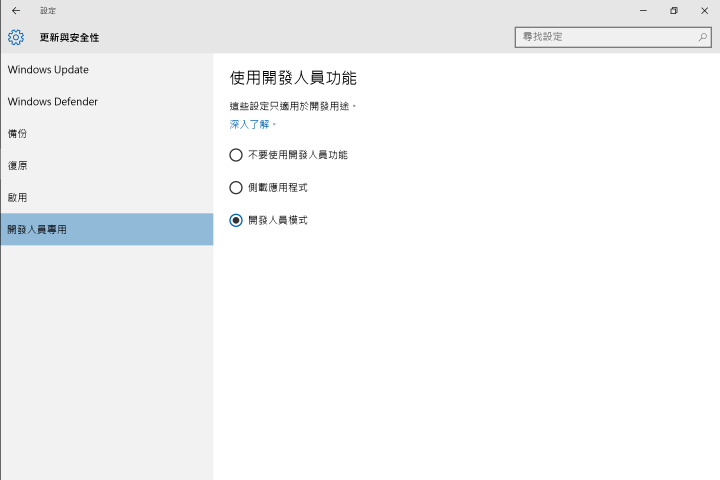Image resolution: width=720 pixels, height=480 pixels.
Task: Open the 啟用 sidebar item
Action: 107,198
